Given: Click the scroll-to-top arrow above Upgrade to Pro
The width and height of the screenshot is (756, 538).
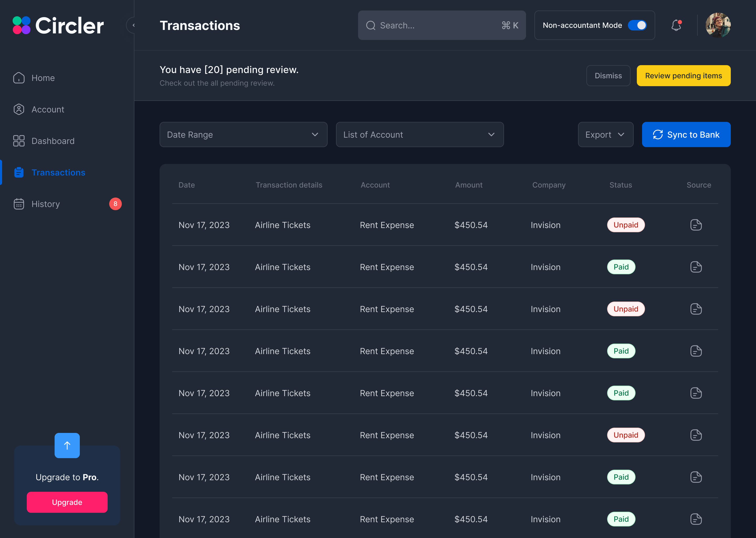Looking at the screenshot, I should click(67, 445).
